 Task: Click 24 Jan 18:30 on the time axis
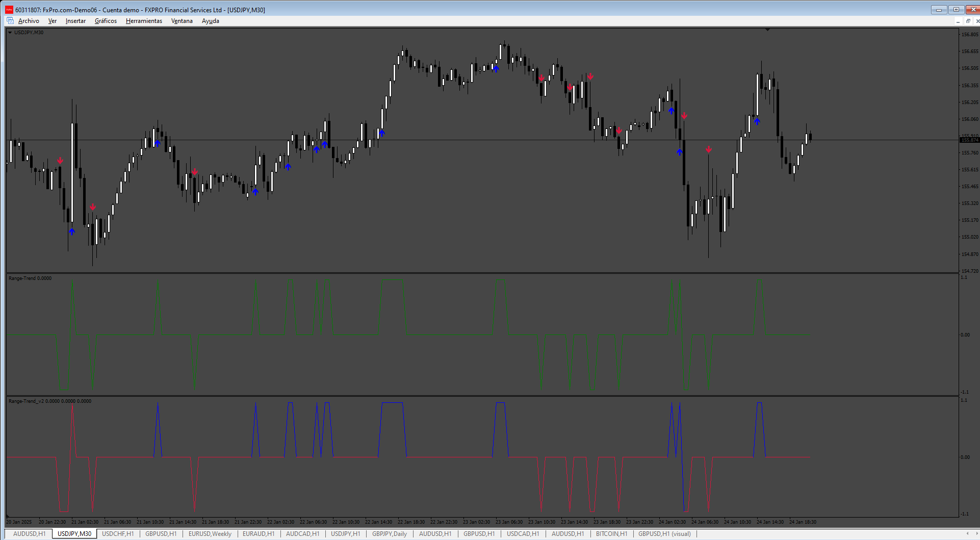803,522
